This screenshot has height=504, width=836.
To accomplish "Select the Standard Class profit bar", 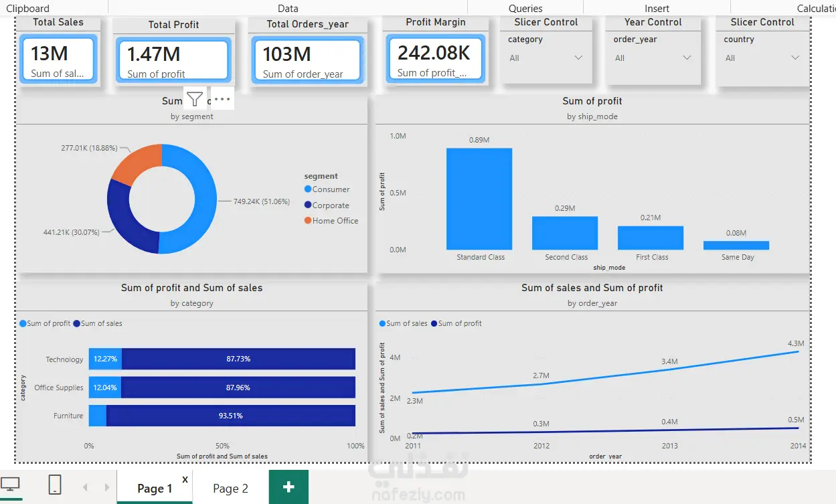I will [x=479, y=199].
